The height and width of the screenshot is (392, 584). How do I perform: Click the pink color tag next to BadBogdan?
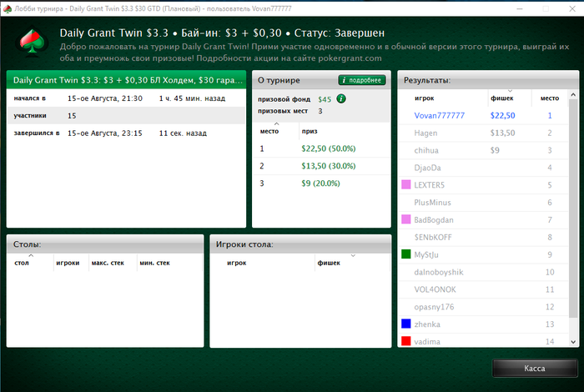click(406, 219)
